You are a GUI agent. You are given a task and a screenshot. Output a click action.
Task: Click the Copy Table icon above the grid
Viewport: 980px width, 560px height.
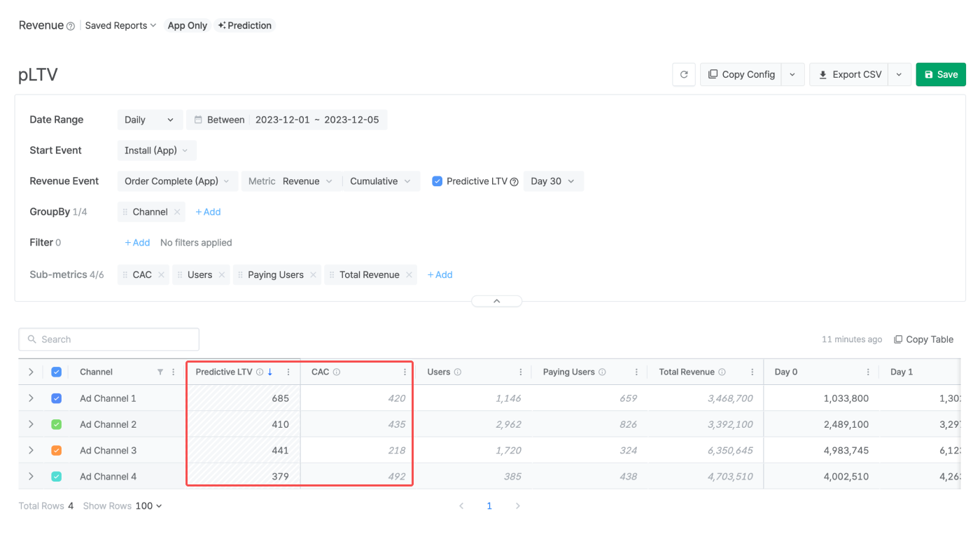(898, 339)
